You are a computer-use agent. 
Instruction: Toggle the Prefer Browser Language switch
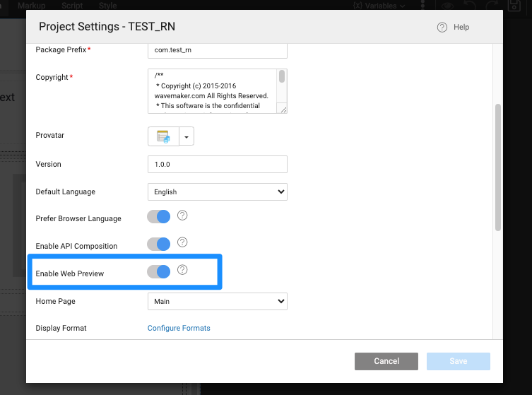(x=159, y=217)
